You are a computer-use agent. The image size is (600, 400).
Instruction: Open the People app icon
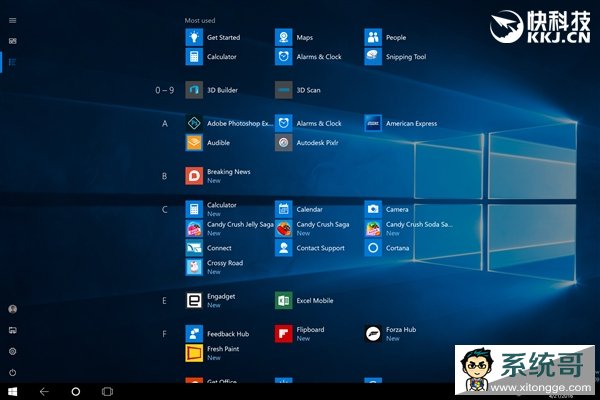pyautogui.click(x=373, y=37)
